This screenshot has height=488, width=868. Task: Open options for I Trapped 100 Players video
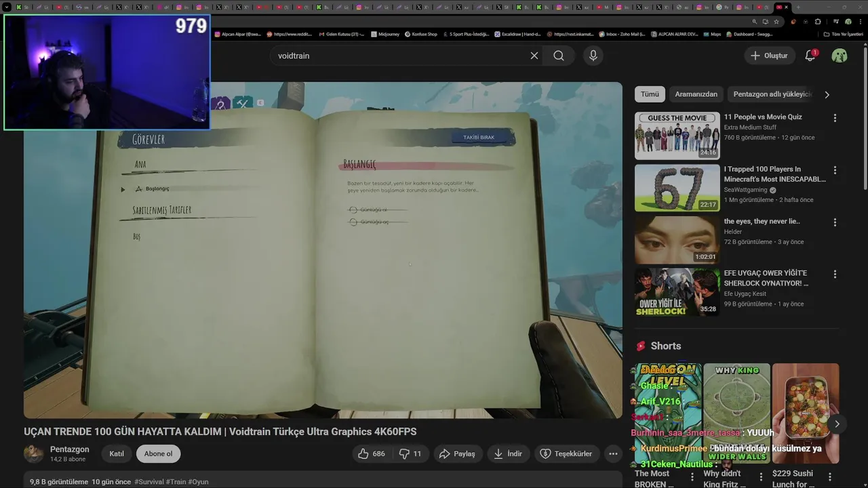835,170
